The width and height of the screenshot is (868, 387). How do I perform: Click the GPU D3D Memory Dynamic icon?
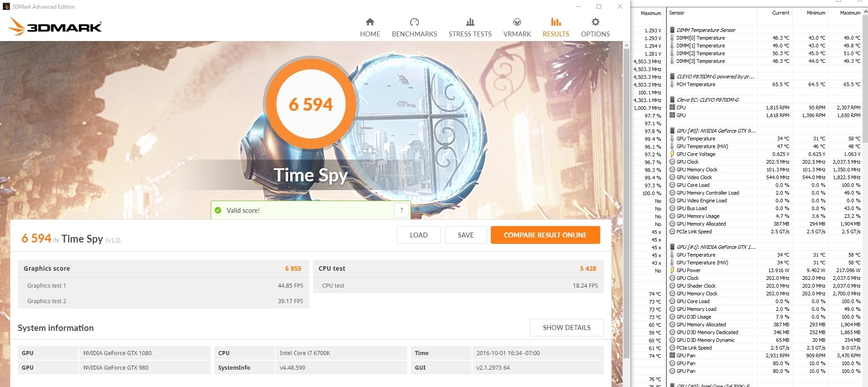pos(672,340)
